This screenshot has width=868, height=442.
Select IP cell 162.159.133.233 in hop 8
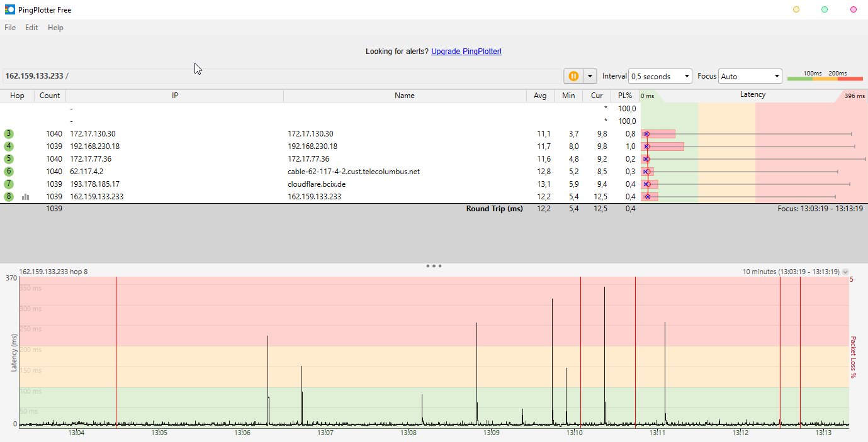pos(97,197)
